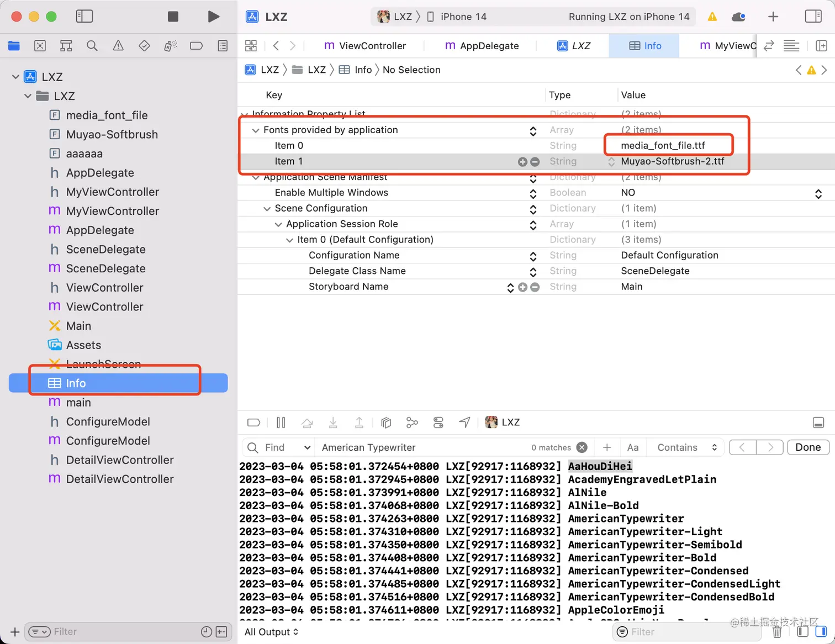This screenshot has height=644, width=835.
Task: Go forward in editor history
Action: pos(293,46)
